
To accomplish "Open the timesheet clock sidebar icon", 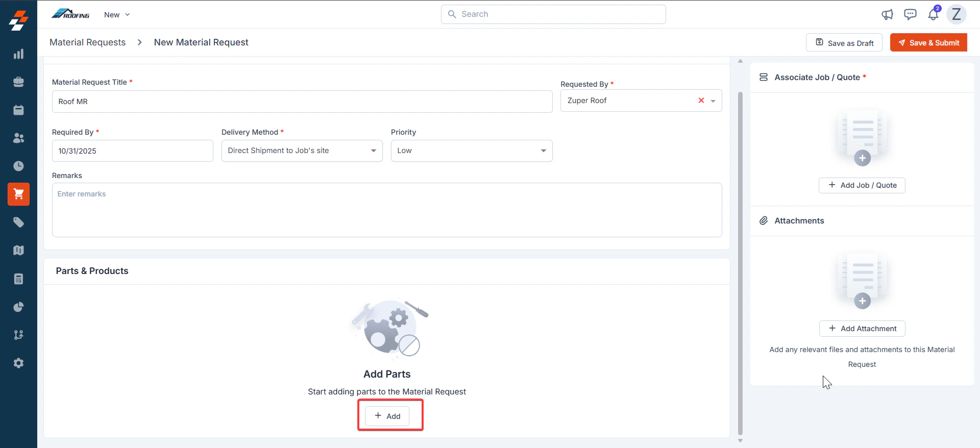I will (18, 166).
